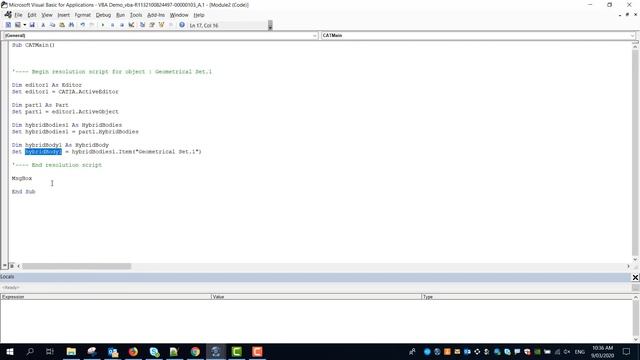
Task: Open Skype from taskbar
Action: 154,351
